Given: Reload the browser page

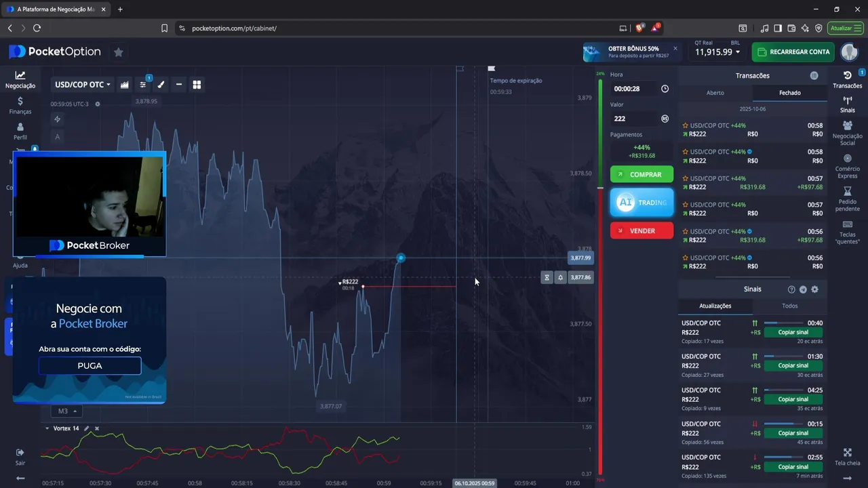Looking at the screenshot, I should (x=37, y=28).
